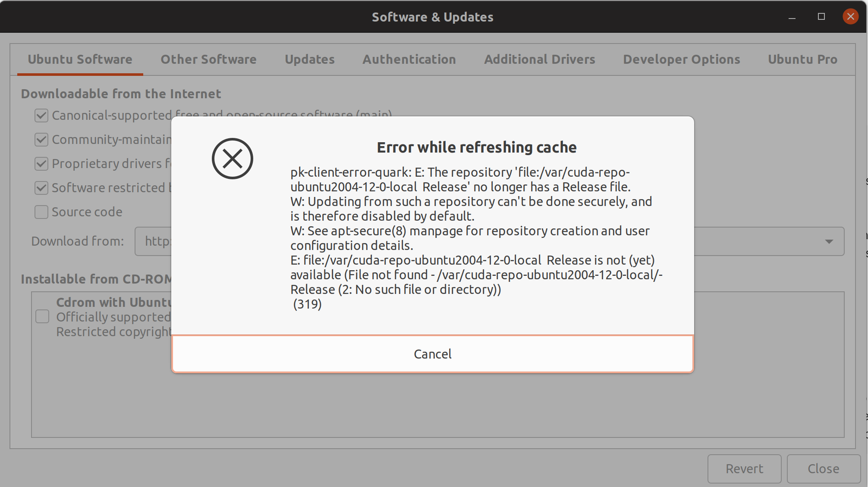Image resolution: width=868 pixels, height=487 pixels.
Task: Click the 'Error while refreshing cache' heading
Action: click(477, 147)
